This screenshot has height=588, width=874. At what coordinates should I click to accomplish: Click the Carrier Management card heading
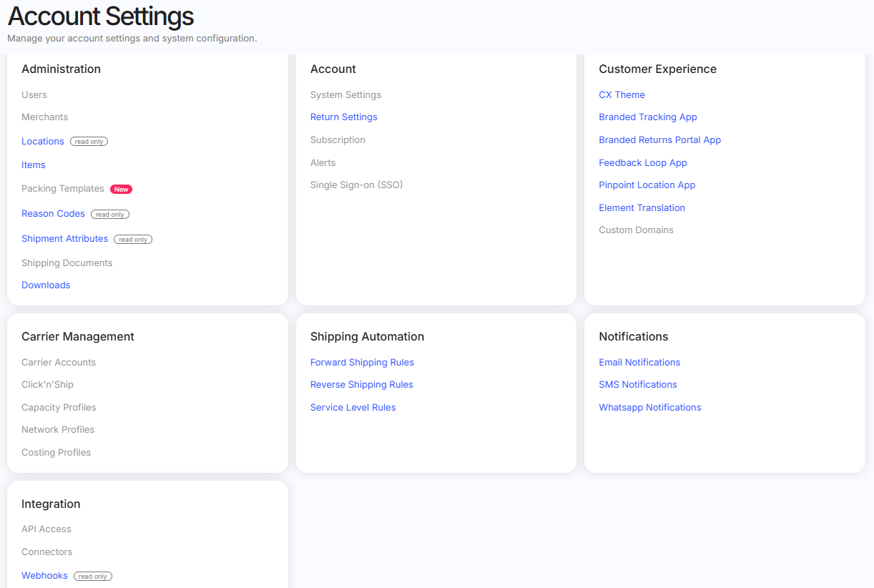click(x=78, y=337)
